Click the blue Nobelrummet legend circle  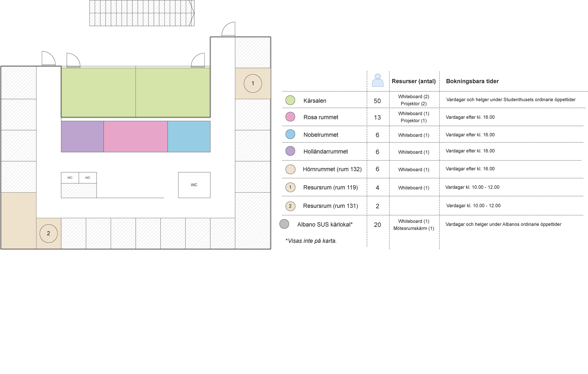[290, 134]
